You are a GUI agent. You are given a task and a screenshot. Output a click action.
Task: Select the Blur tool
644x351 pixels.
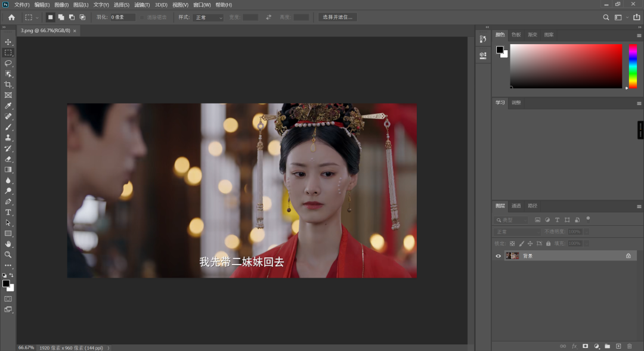point(8,180)
